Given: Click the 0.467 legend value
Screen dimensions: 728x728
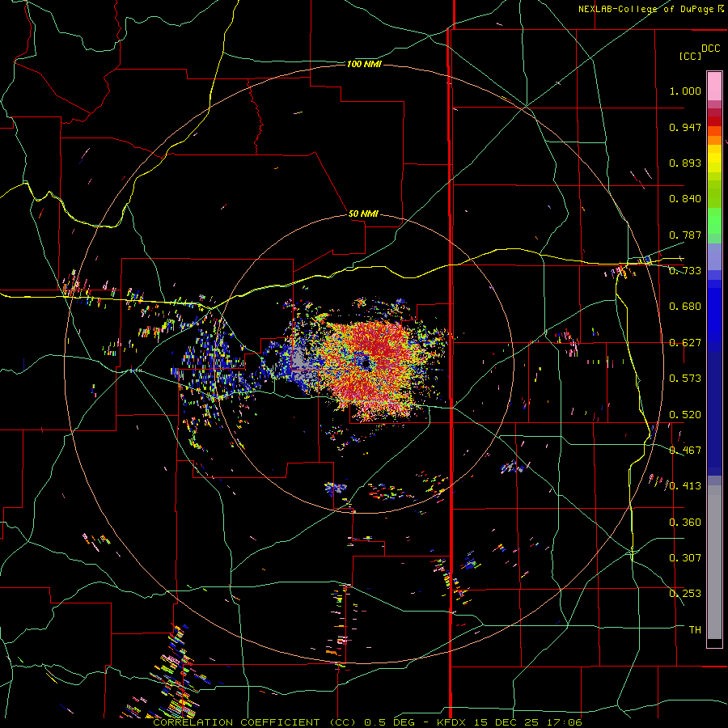Looking at the screenshot, I should click(x=685, y=451).
